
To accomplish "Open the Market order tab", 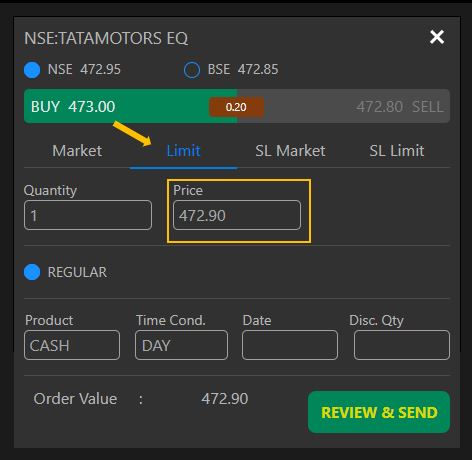I will pyautogui.click(x=77, y=151).
